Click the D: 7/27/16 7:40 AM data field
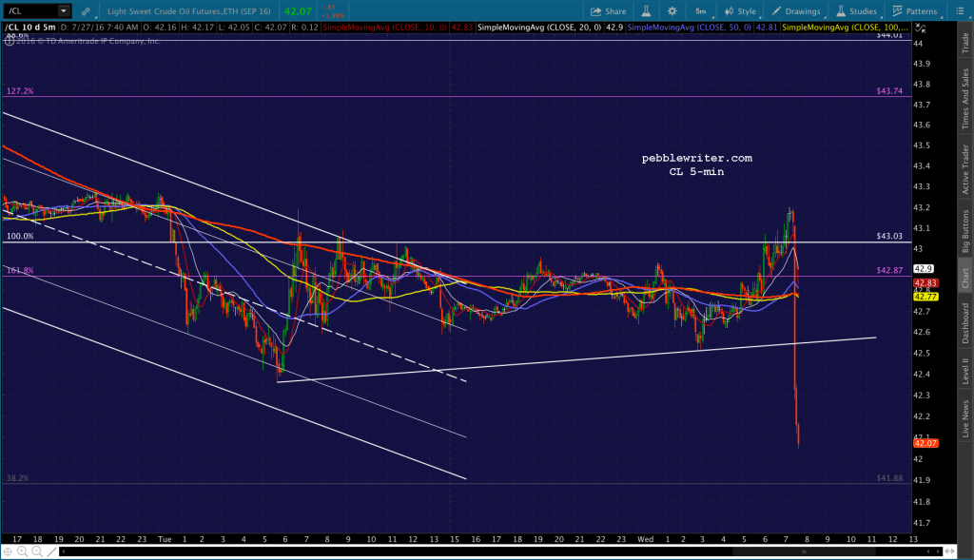 99,28
